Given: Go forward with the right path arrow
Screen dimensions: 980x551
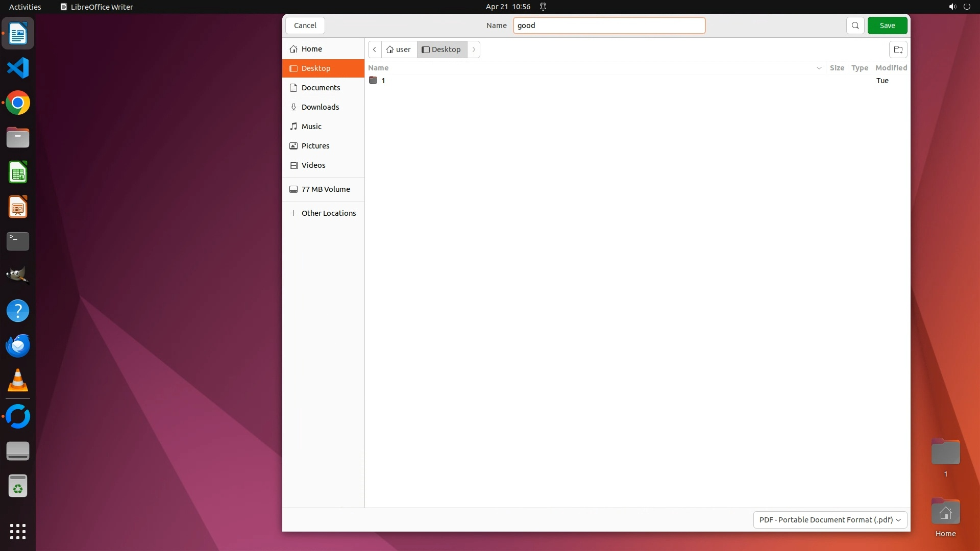Looking at the screenshot, I should 474,49.
